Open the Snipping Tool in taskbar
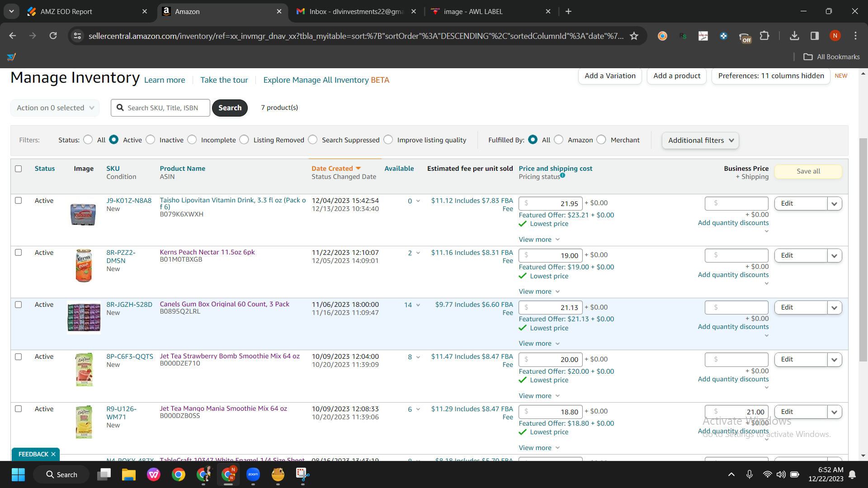This screenshot has height=488, width=868. (x=302, y=474)
